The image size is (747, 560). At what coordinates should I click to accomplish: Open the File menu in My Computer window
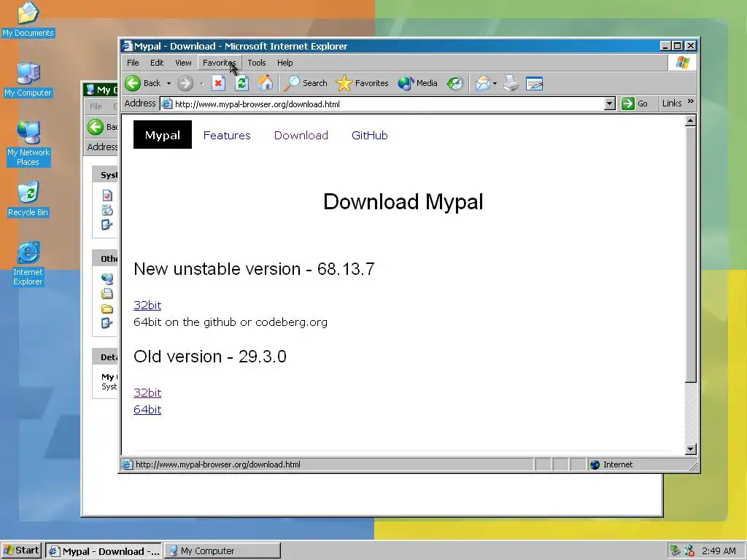(x=96, y=106)
